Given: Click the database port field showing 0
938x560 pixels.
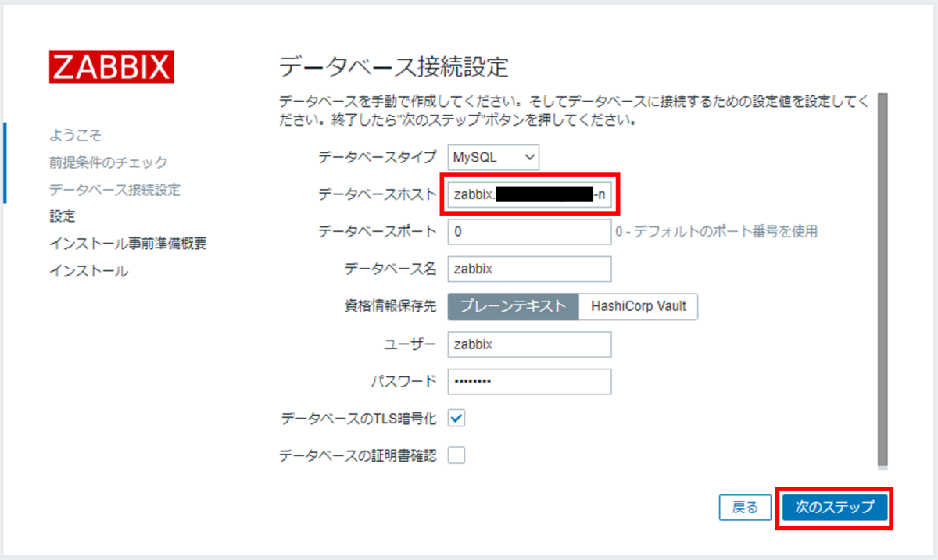Looking at the screenshot, I should pos(530,232).
